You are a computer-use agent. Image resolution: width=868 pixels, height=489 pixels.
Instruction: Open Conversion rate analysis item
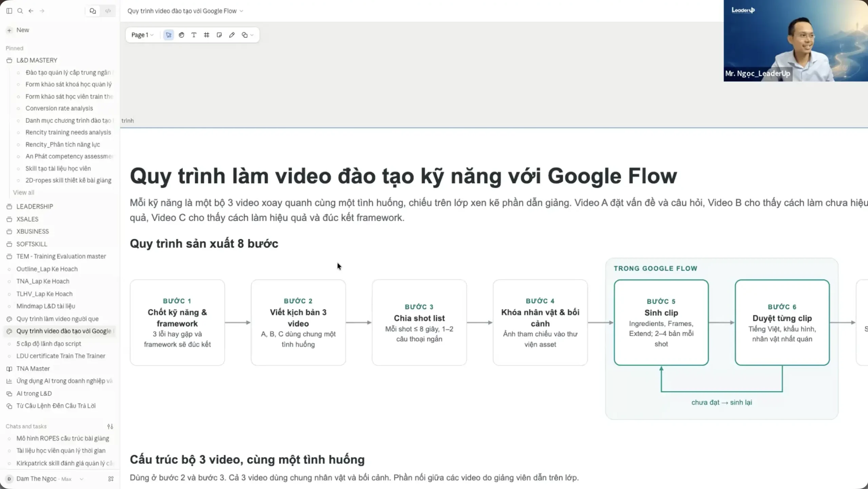point(59,108)
